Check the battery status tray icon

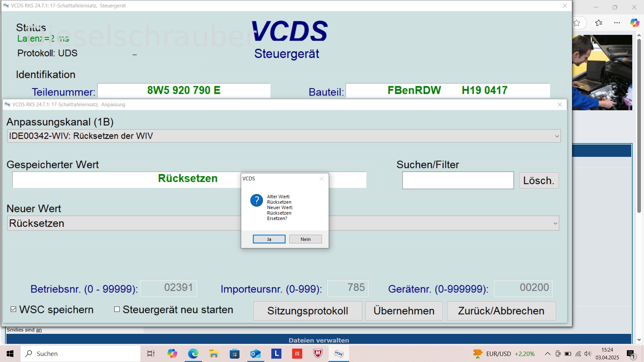[568, 354]
